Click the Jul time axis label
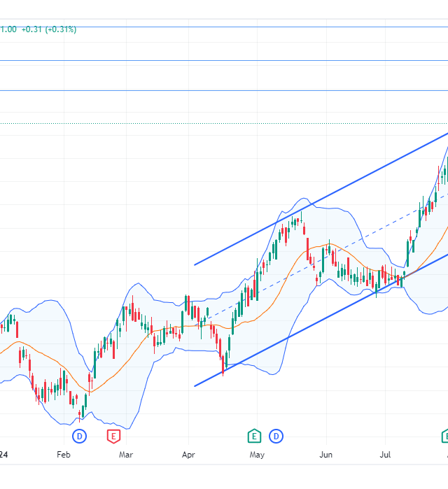 (385, 455)
